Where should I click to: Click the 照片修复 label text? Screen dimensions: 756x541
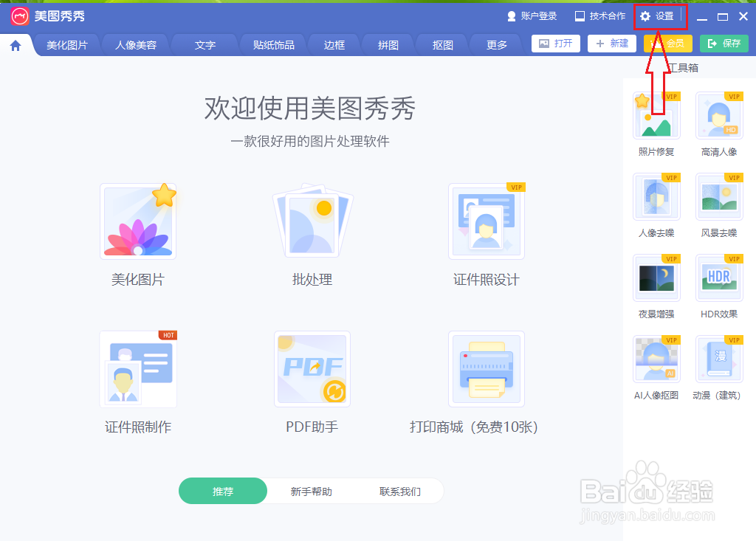coord(656,152)
